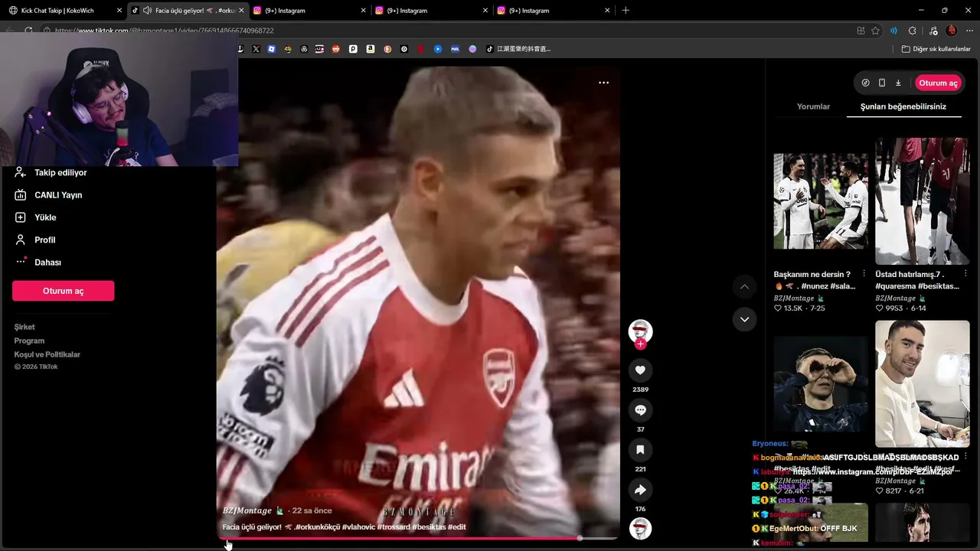
Task: Click the #edit hashtag in caption
Action: [x=457, y=527]
